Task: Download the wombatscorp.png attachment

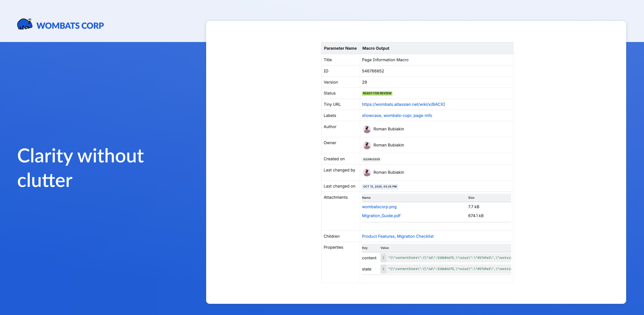Action: (379, 206)
